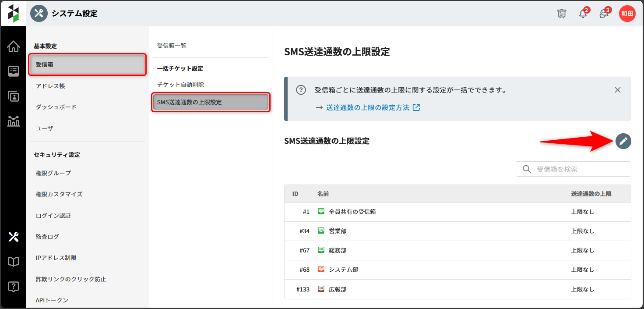Screen dimensions: 644x309
Task: Open the notifications bell icon
Action: pos(583,14)
